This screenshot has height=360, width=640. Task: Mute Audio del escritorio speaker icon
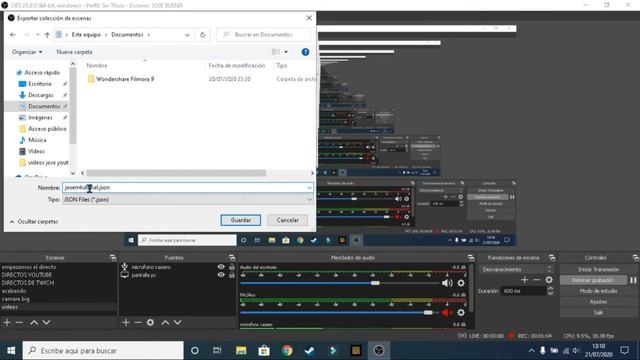[x=447, y=283]
